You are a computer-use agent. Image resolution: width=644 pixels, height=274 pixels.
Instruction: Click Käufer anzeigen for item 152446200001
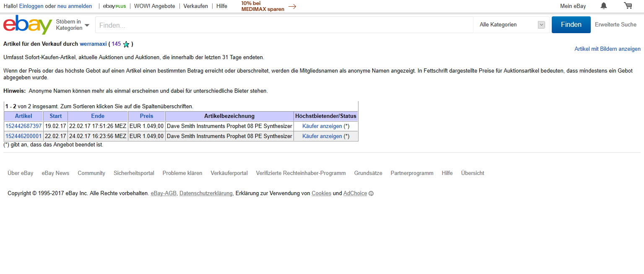click(x=322, y=136)
